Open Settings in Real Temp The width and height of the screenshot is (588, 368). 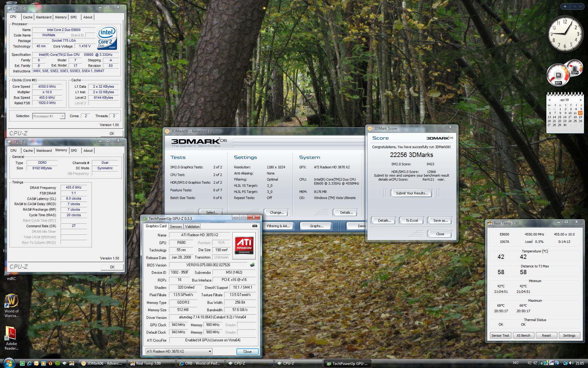(569, 335)
